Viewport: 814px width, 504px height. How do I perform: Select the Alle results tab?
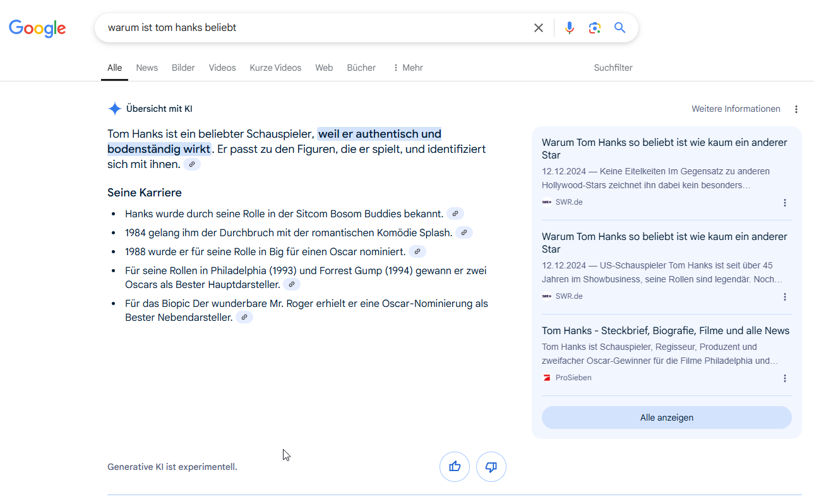pyautogui.click(x=114, y=68)
